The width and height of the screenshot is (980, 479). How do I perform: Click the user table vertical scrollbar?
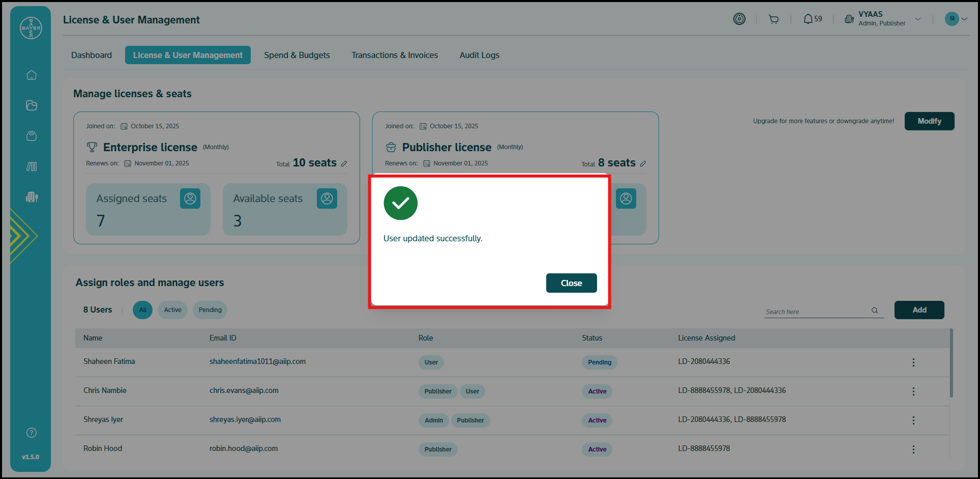951,363
